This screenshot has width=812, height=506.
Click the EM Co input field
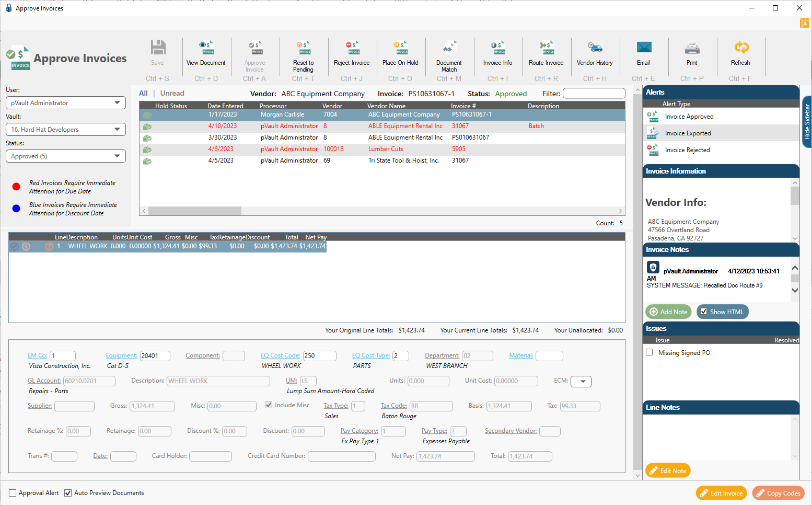(x=62, y=356)
